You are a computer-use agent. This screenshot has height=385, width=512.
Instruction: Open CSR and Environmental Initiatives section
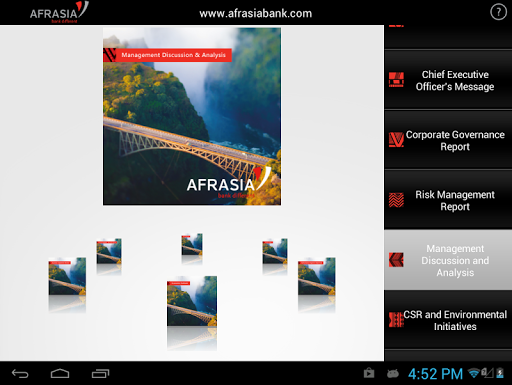click(x=448, y=320)
